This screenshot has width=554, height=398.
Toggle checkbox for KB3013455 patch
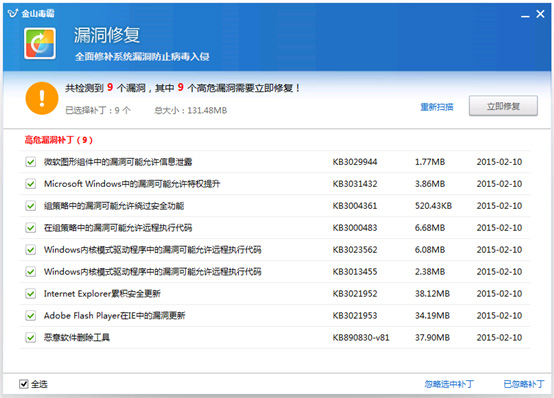pos(31,271)
